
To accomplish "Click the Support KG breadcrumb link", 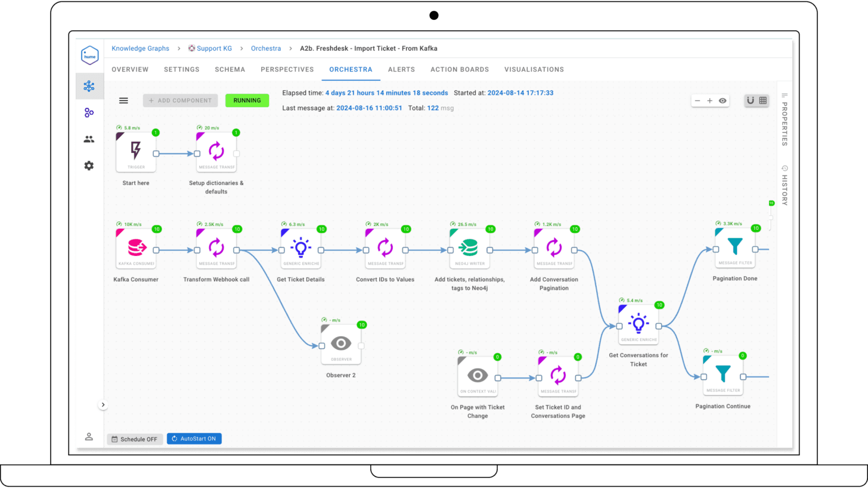I will (214, 48).
